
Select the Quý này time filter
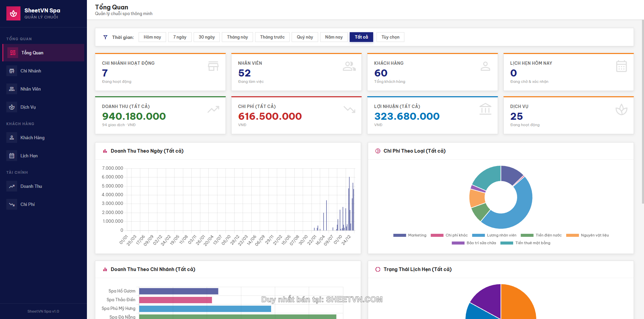tap(305, 37)
